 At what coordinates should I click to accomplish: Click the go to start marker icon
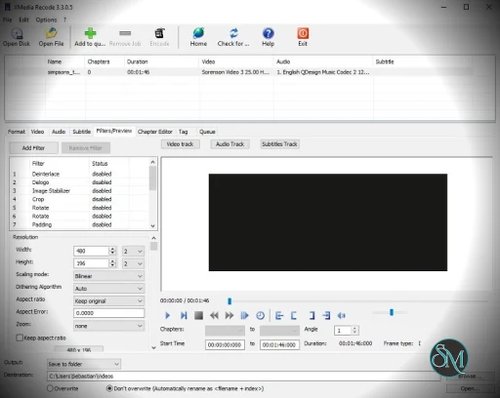click(x=279, y=315)
